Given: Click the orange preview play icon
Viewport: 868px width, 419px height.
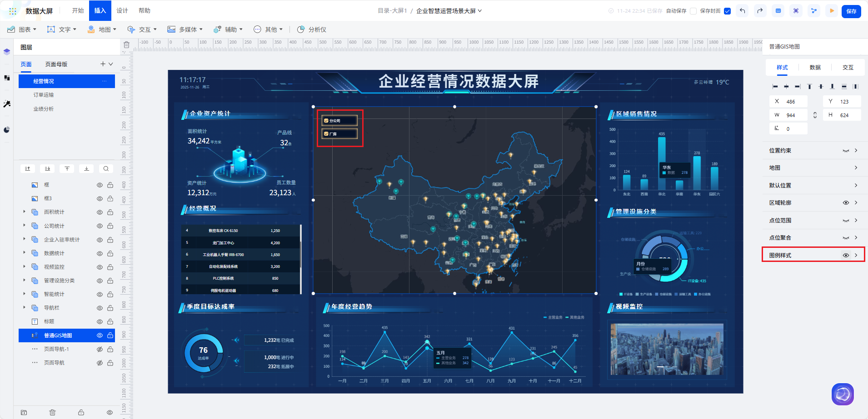Looking at the screenshot, I should click(832, 11).
